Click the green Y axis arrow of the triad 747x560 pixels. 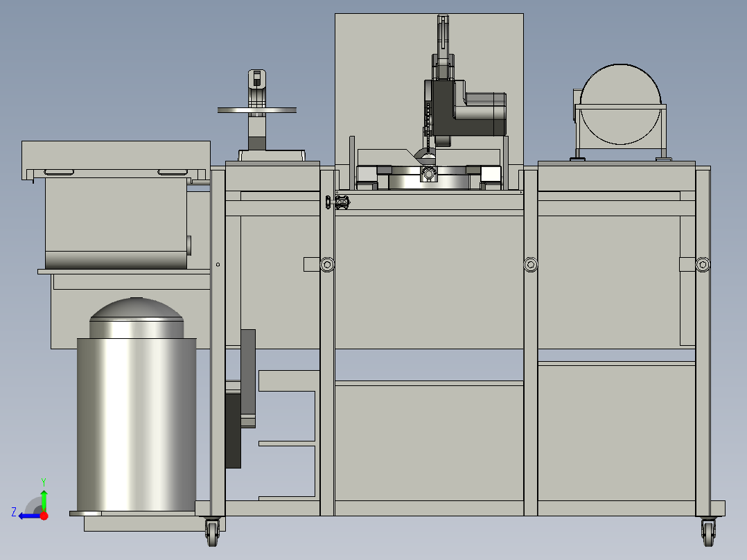coord(44,498)
